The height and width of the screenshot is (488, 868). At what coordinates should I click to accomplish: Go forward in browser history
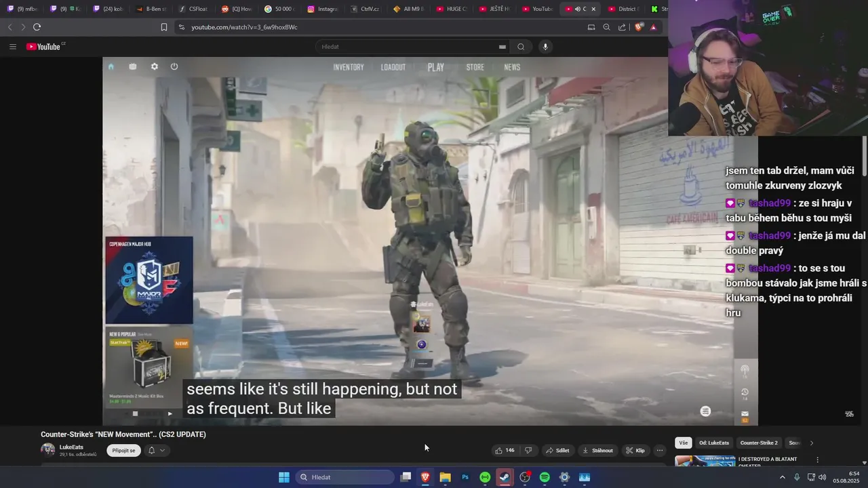(22, 27)
